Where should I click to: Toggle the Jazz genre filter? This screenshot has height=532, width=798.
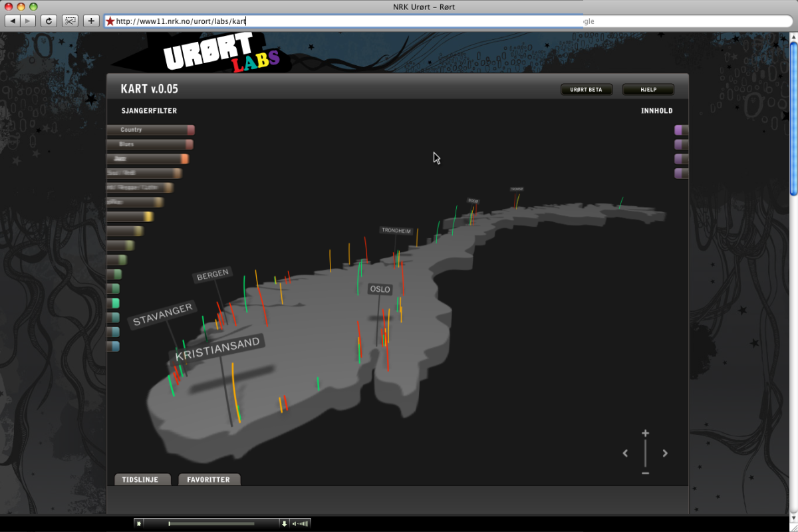(148, 159)
